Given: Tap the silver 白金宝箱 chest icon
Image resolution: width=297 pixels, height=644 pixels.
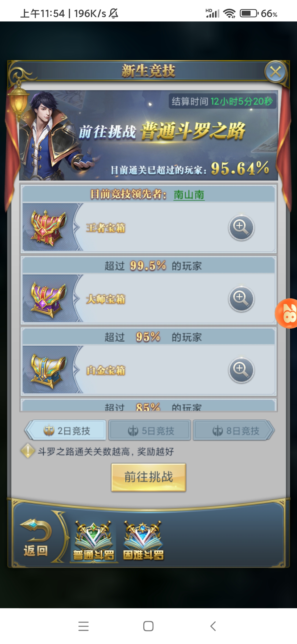Looking at the screenshot, I should pos(48,370).
